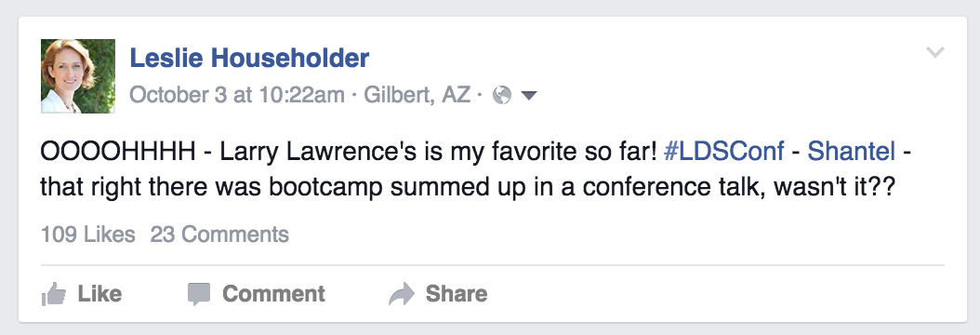Image resolution: width=980 pixels, height=335 pixels.
Task: Open the October 3 at 10:22am timestamp
Action: 237,95
